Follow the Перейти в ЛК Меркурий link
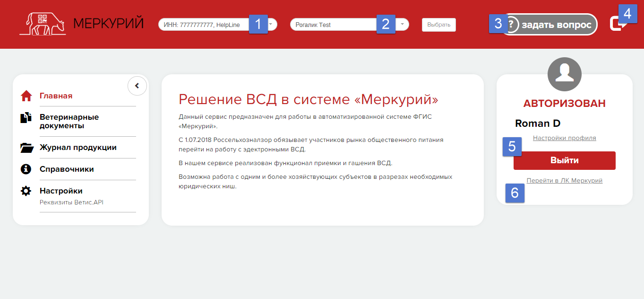 [565, 181]
